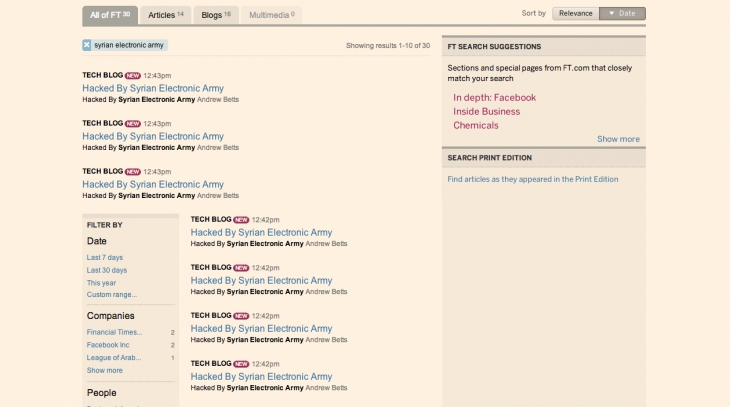The width and height of the screenshot is (730, 407).
Task: Find articles as appeared in Print Edition
Action: coord(533,179)
